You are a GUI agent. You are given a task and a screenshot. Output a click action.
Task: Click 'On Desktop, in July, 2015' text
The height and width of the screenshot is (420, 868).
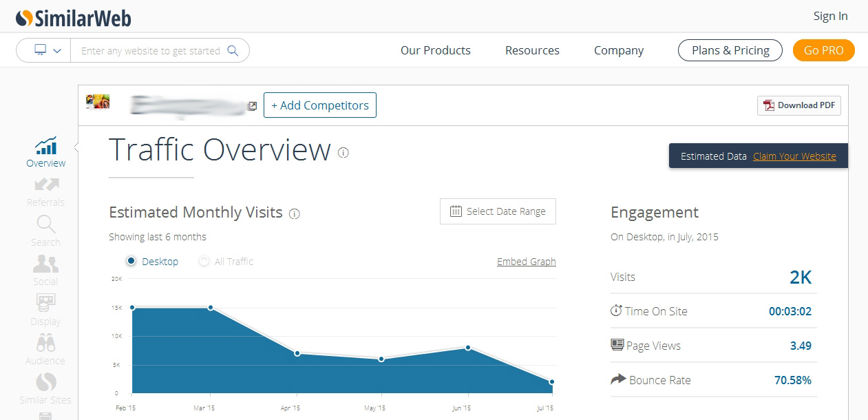(x=664, y=237)
